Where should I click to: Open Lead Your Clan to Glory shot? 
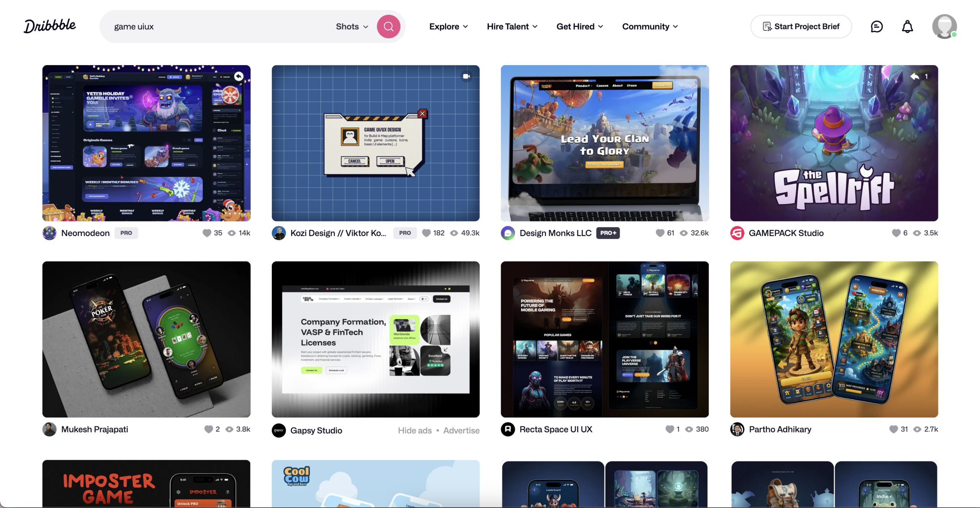[605, 143]
